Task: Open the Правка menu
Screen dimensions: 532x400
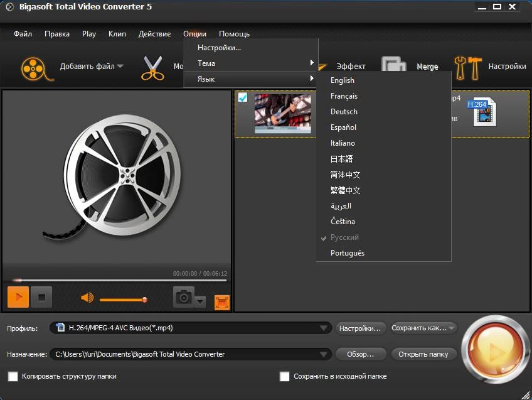Action: click(x=57, y=34)
